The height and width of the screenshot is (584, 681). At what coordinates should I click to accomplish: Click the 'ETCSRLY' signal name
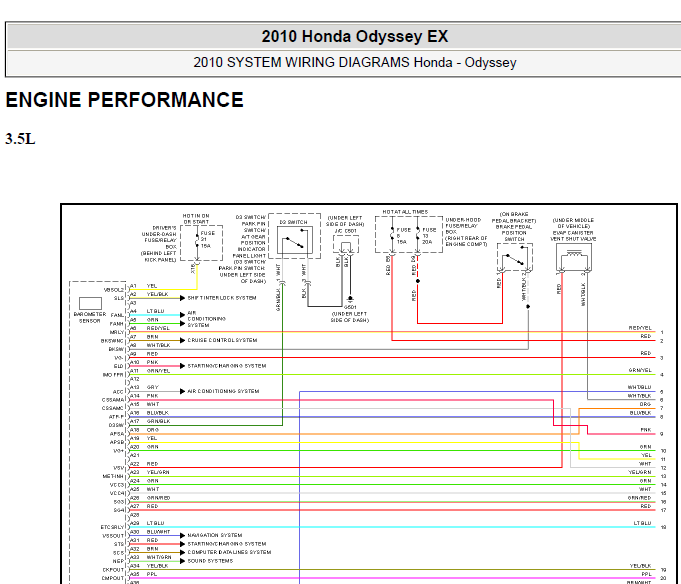click(112, 527)
